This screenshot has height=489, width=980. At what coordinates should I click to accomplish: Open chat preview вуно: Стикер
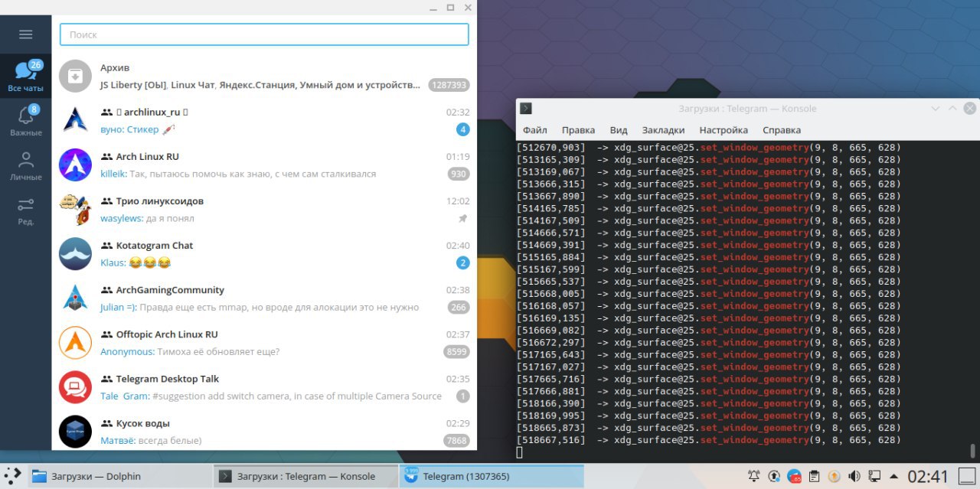coord(139,129)
